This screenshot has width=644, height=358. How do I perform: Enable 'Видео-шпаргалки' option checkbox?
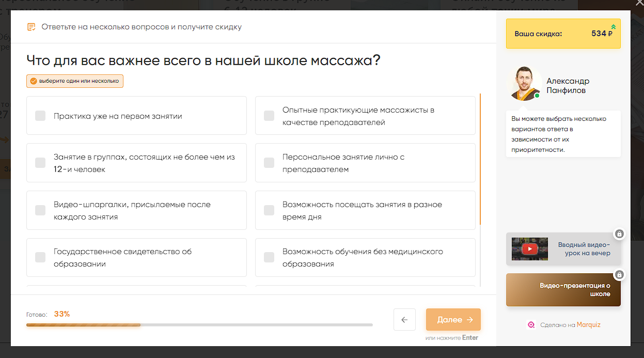pos(40,210)
